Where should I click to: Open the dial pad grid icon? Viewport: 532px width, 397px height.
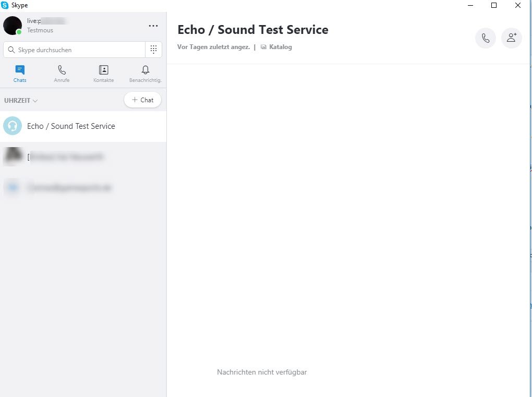[153, 50]
